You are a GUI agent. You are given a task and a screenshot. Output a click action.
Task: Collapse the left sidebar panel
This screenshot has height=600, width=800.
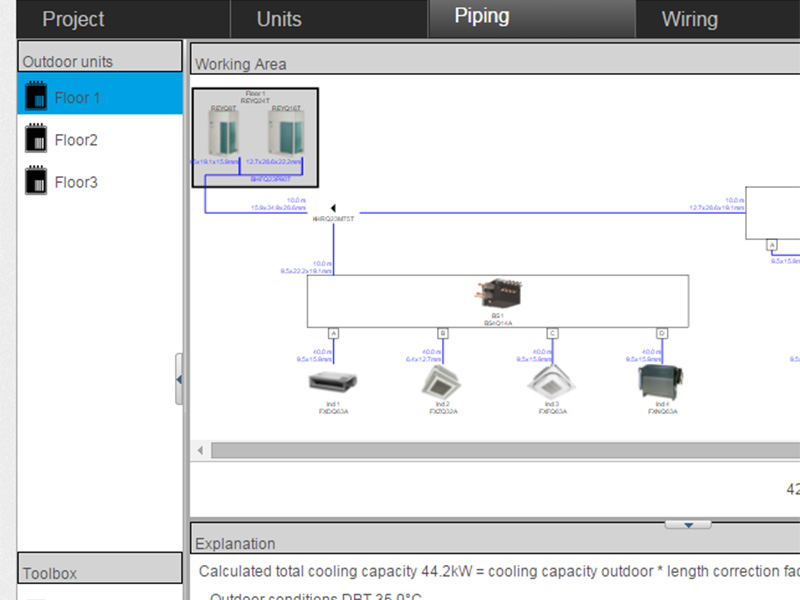click(179, 379)
